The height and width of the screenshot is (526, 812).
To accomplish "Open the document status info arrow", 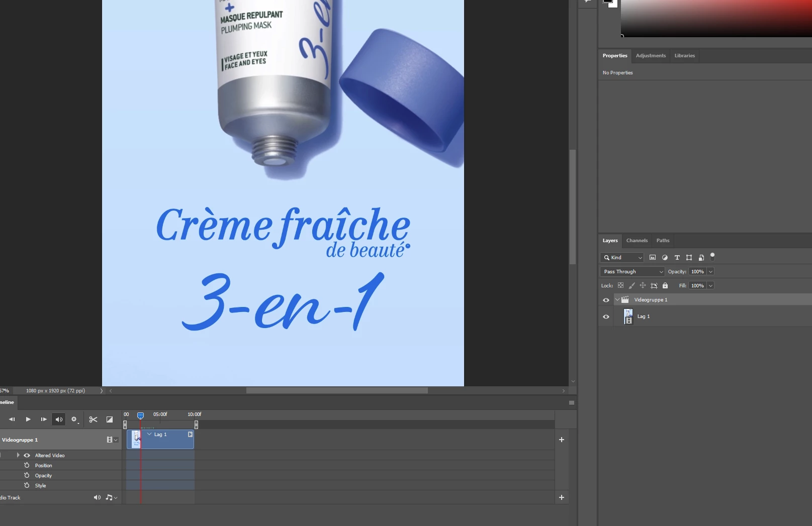I will pos(102,390).
